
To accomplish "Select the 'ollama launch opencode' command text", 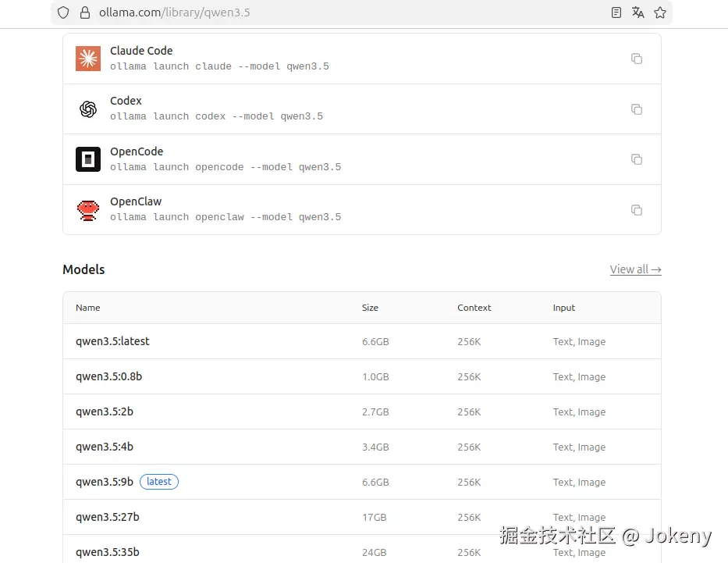I will pyautogui.click(x=226, y=167).
